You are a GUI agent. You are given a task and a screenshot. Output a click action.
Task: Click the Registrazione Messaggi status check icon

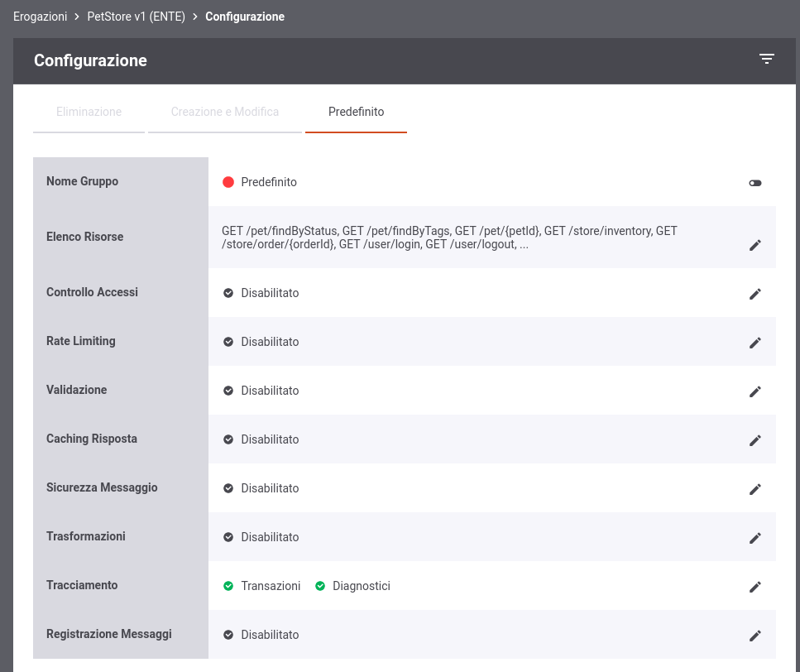pyautogui.click(x=228, y=635)
